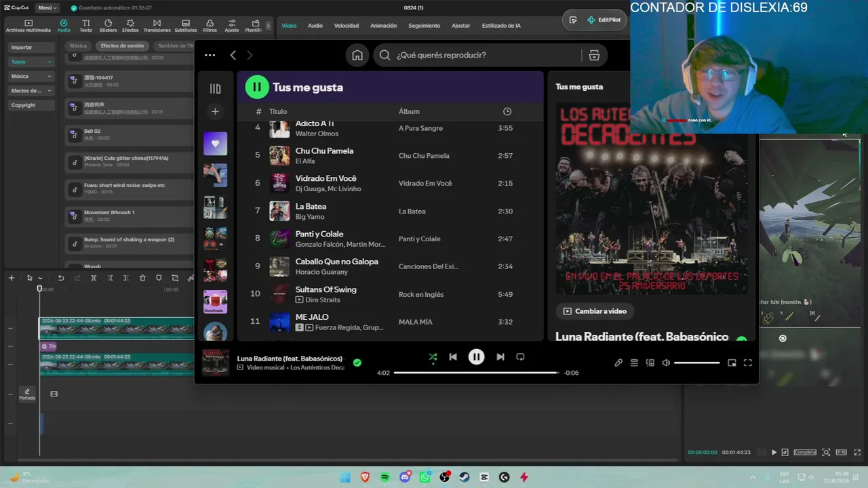Switch to the Velocidad tab
868x488 pixels.
pos(346,26)
